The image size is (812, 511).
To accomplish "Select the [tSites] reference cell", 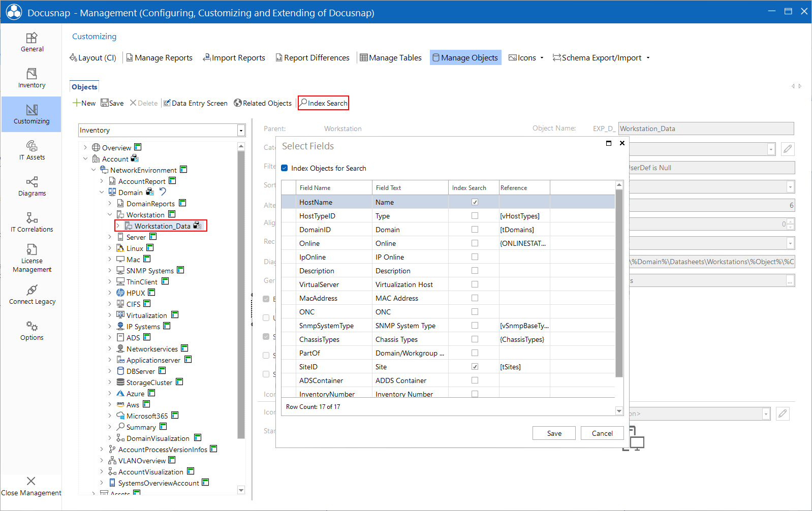I will (524, 367).
